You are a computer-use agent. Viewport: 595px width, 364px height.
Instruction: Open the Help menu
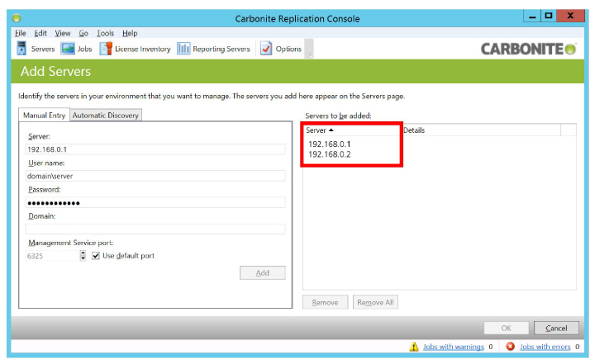130,33
